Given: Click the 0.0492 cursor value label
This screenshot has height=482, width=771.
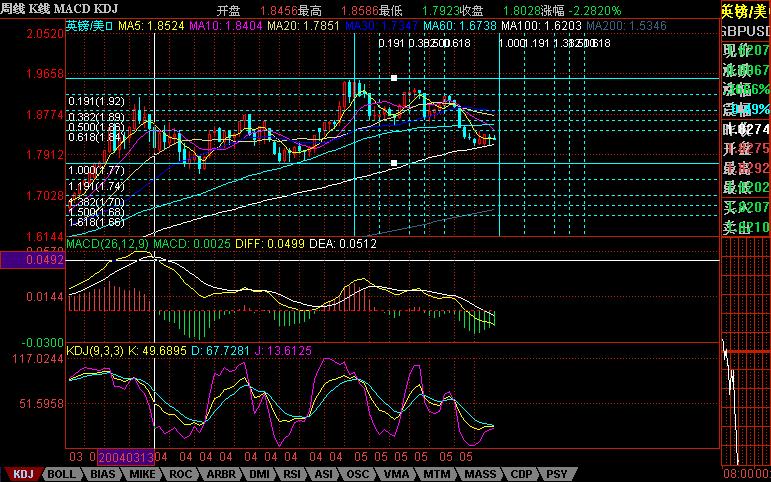Looking at the screenshot, I should pyautogui.click(x=32, y=260).
